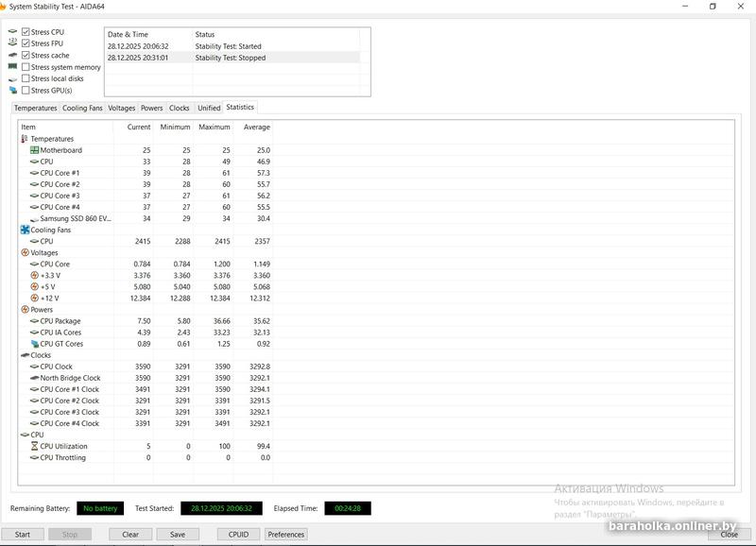Close the AIDA64 window via Close button
This screenshot has height=546, width=756.
click(729, 535)
